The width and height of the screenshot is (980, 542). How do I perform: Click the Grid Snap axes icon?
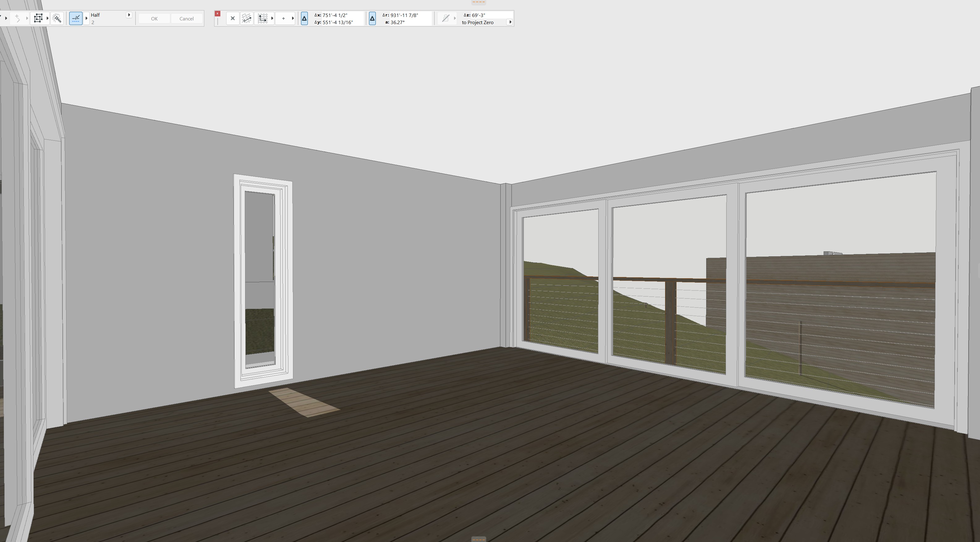(262, 18)
